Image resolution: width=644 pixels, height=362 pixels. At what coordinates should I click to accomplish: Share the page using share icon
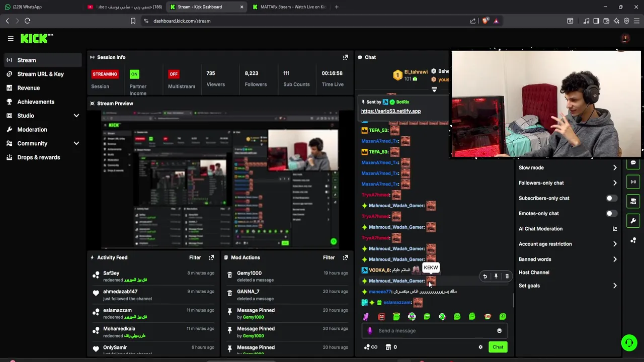(x=473, y=21)
